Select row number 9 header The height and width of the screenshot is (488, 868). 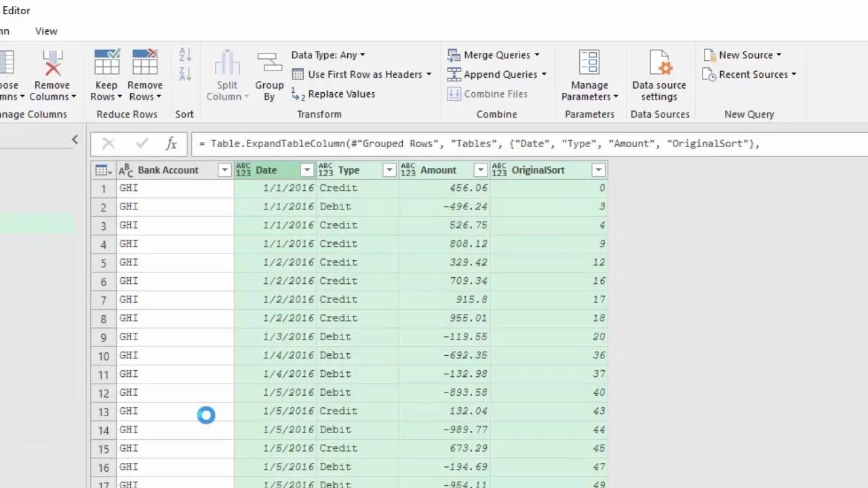pos(104,337)
